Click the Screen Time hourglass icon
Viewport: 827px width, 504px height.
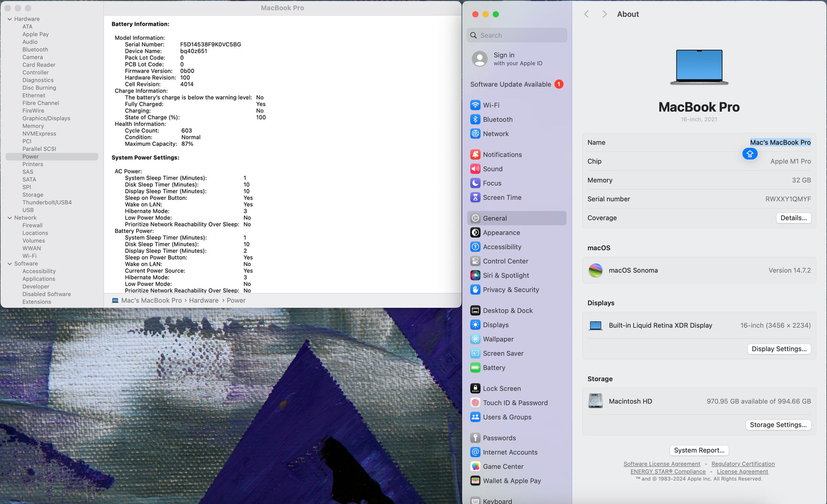pos(475,197)
